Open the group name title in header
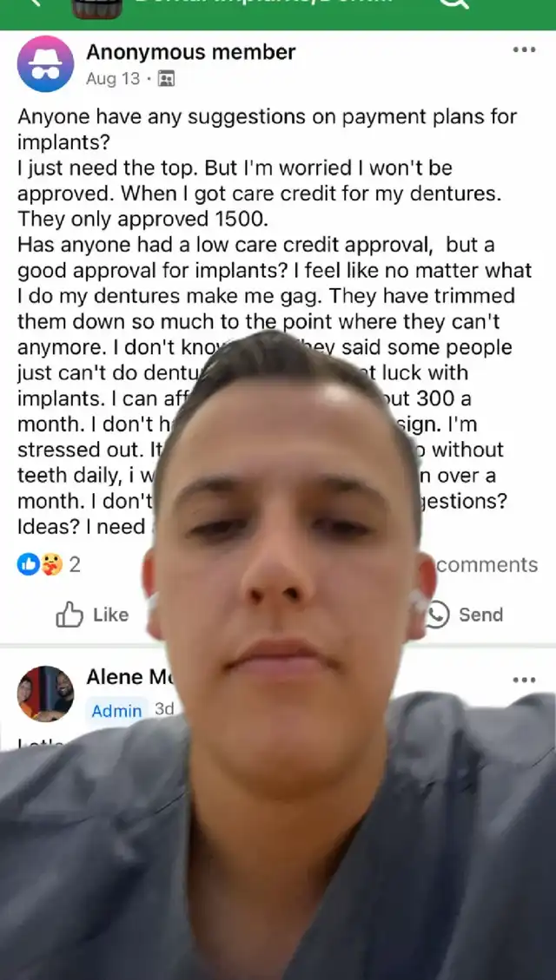 click(264, 2)
